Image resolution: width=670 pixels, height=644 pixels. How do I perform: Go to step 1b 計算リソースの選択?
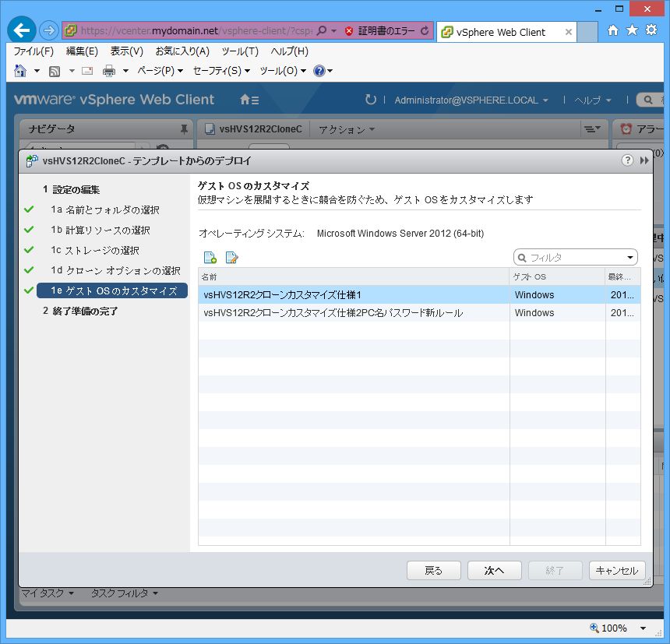(x=100, y=231)
